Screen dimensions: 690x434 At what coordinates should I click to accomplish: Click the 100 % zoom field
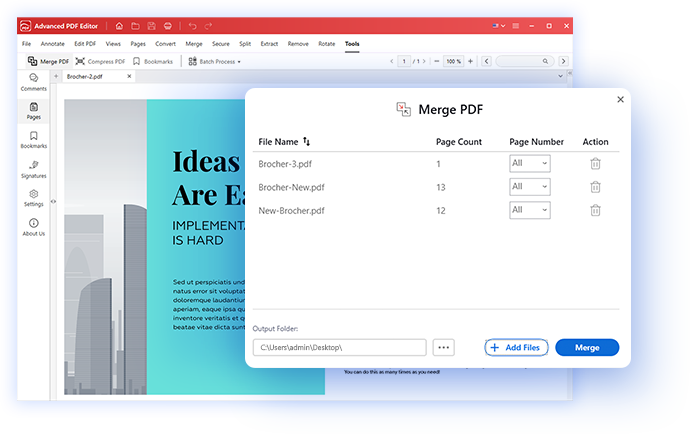[x=453, y=61]
